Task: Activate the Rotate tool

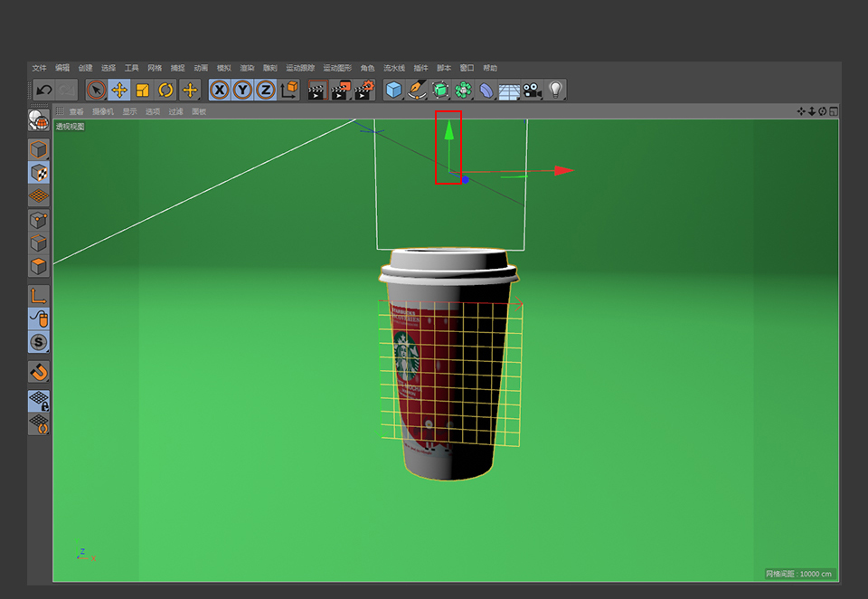Action: [166, 90]
